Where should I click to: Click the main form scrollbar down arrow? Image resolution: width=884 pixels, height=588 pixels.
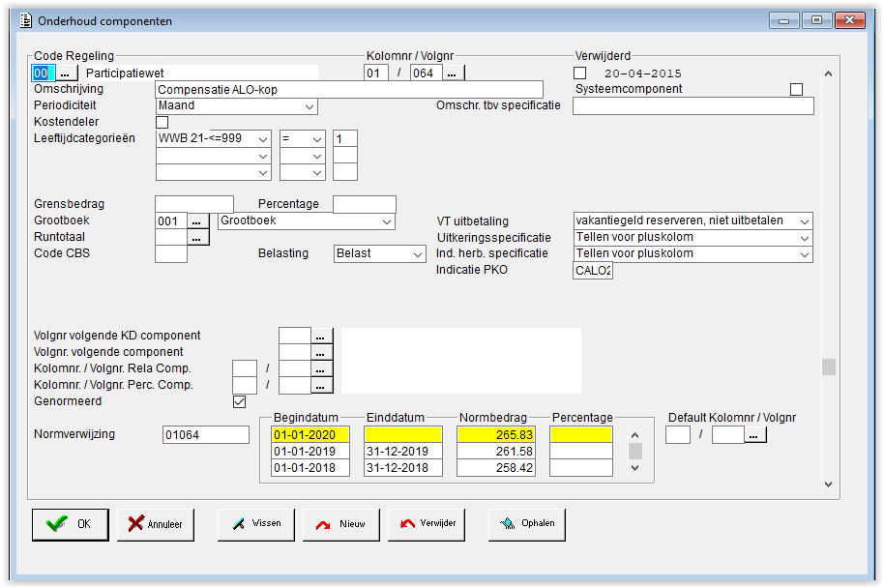click(828, 484)
